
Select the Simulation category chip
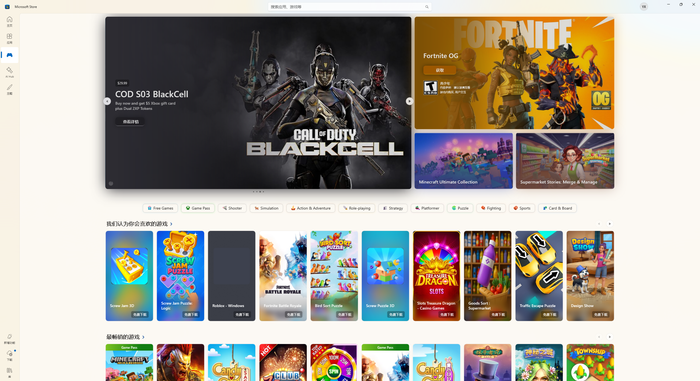point(266,208)
